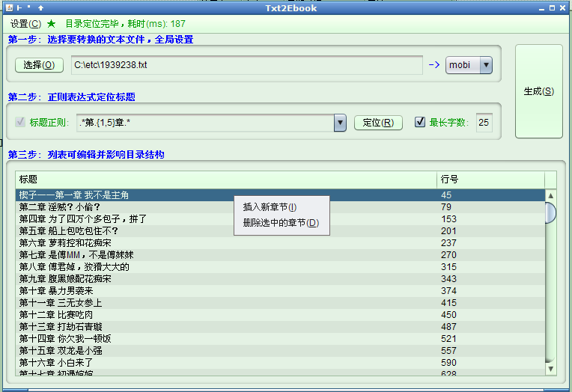Click line number cell 270
The height and width of the screenshot is (392, 572).
point(490,255)
